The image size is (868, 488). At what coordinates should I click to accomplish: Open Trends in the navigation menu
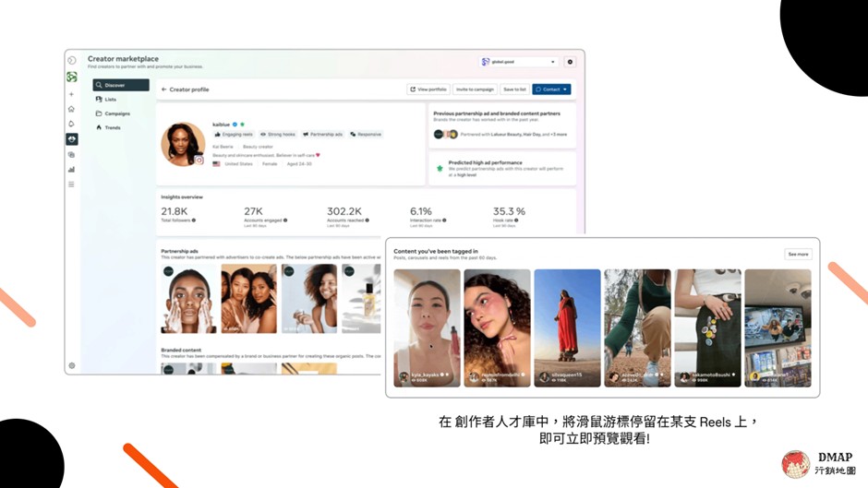click(112, 127)
